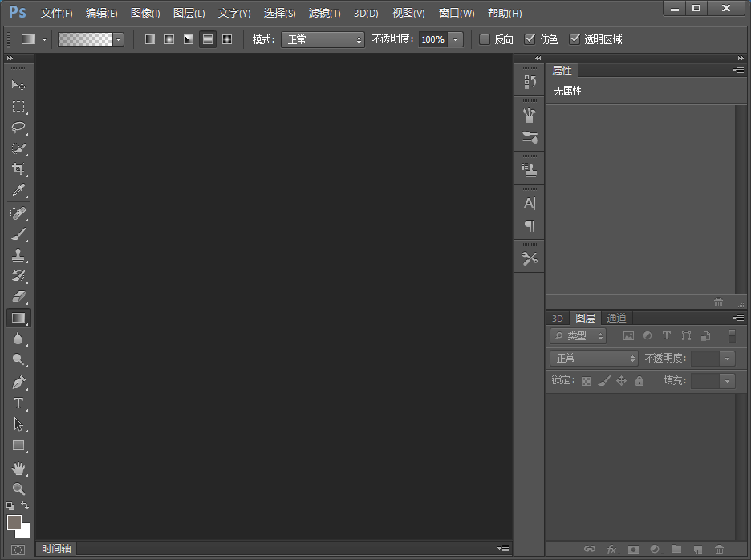Switch to the 通道 tab
751x560 pixels.
tap(616, 318)
